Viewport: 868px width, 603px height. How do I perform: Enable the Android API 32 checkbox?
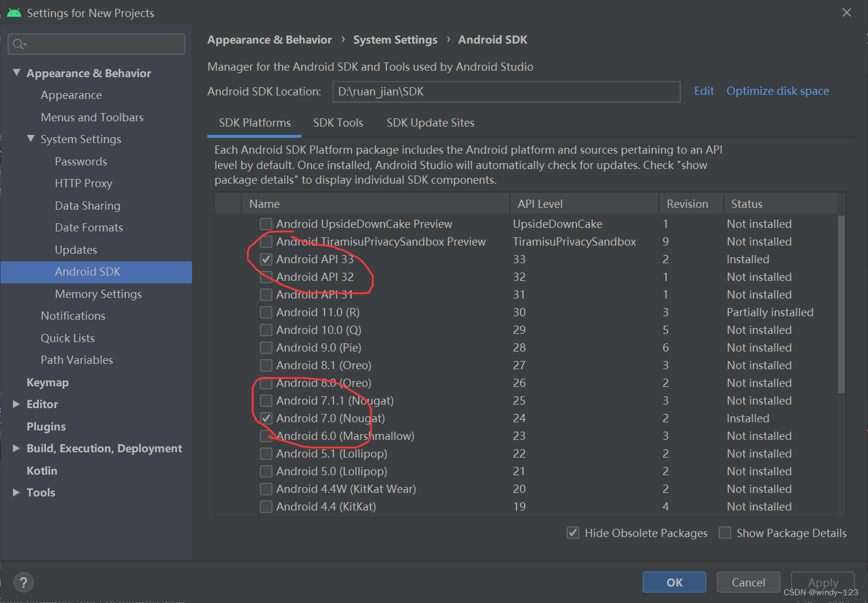266,277
